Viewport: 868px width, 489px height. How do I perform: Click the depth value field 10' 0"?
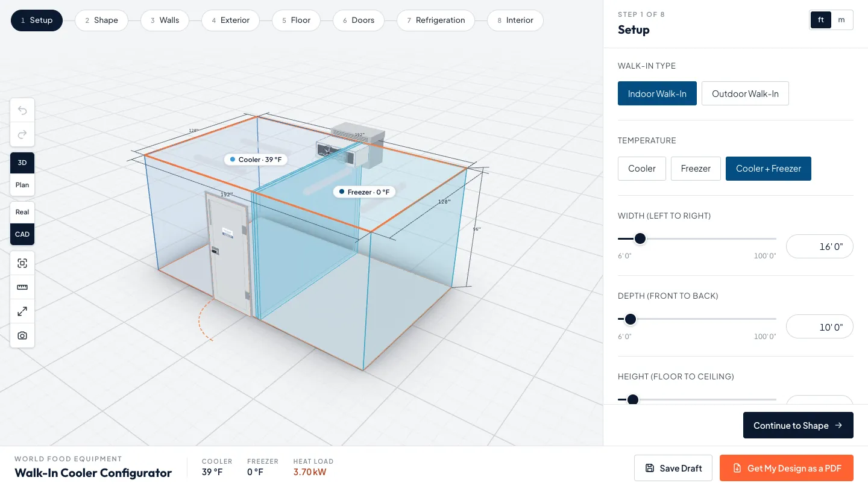click(x=820, y=327)
